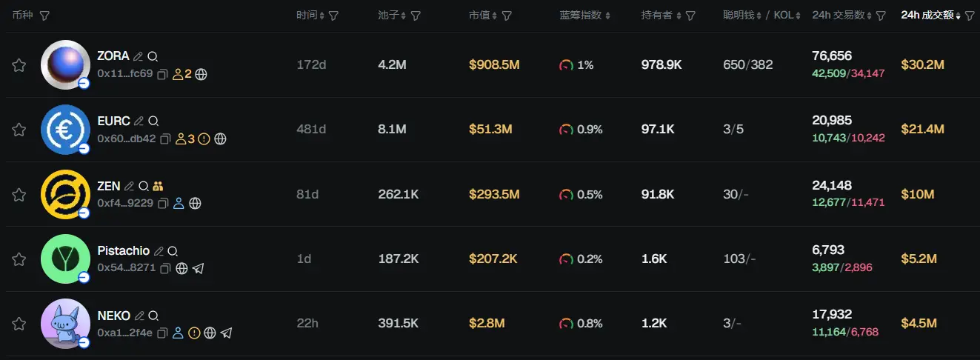Sort the table by 蓝筹指数
Viewport: 980px width, 360px height.
pos(585,16)
